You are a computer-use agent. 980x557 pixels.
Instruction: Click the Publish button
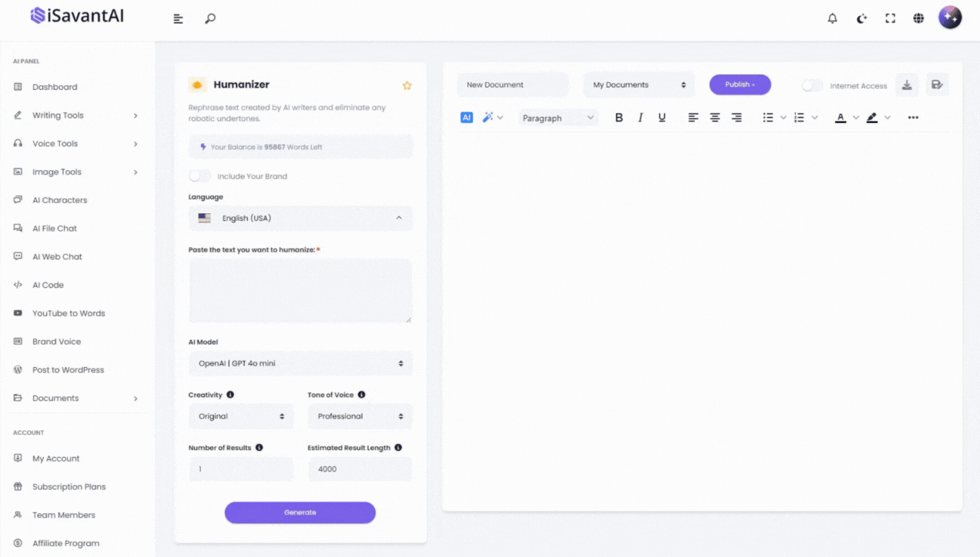739,85
